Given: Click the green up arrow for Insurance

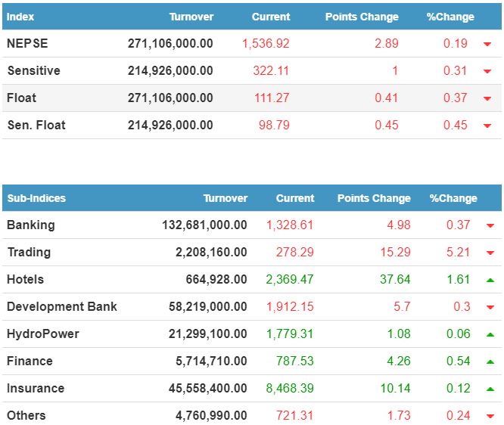Looking at the screenshot, I should click(x=490, y=389).
